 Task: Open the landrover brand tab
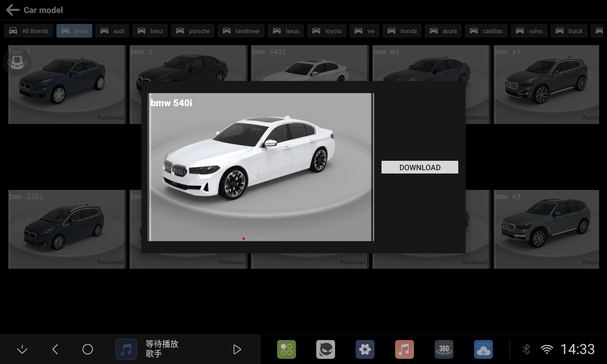tap(241, 31)
